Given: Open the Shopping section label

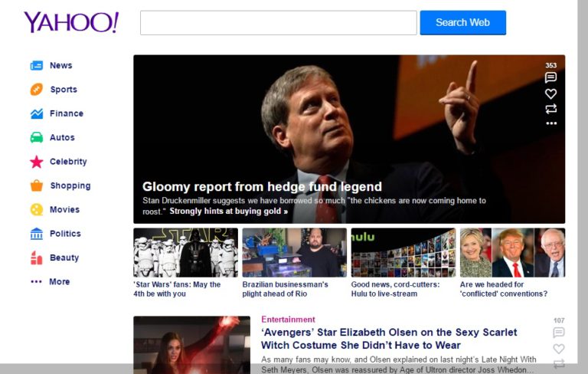Looking at the screenshot, I should [70, 185].
